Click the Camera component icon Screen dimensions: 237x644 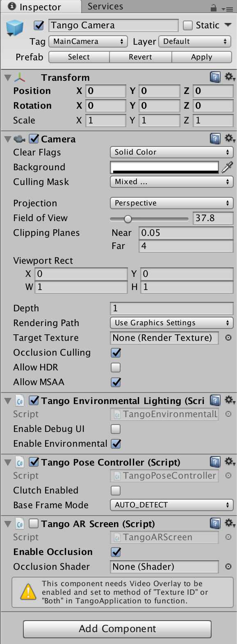(19, 139)
